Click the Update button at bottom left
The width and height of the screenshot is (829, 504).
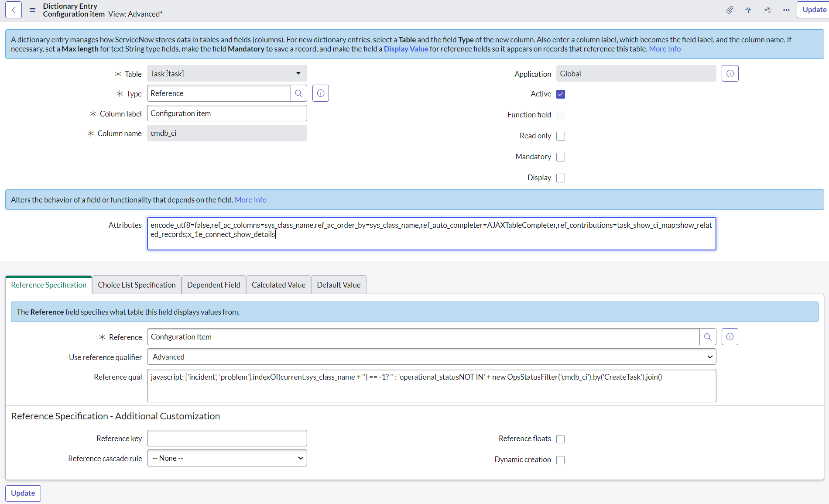pos(23,493)
